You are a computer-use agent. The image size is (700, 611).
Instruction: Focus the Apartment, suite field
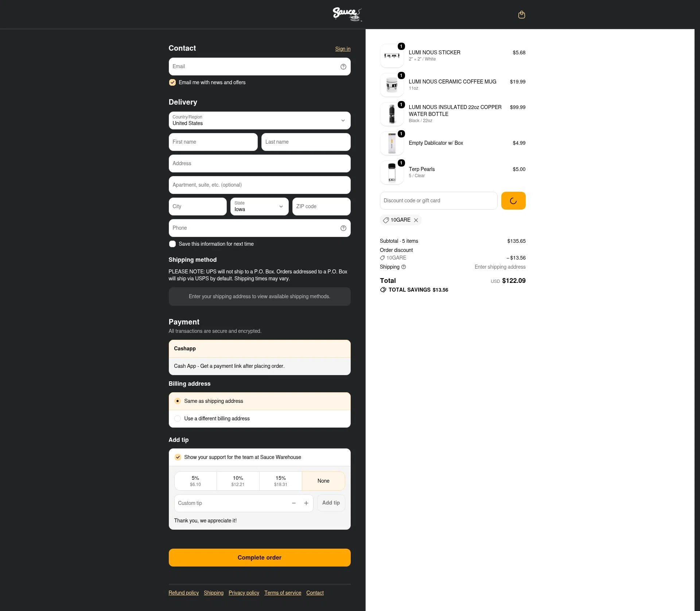(260, 185)
